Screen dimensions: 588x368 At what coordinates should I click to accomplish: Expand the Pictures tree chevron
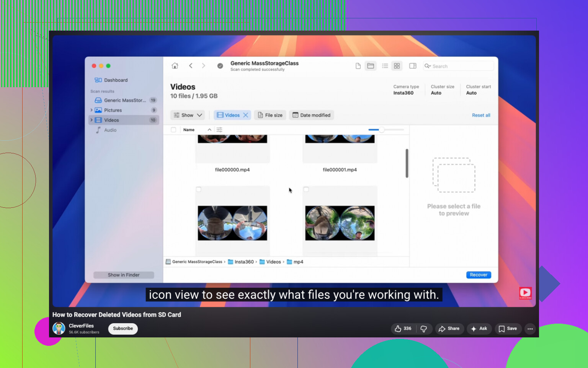[91, 110]
